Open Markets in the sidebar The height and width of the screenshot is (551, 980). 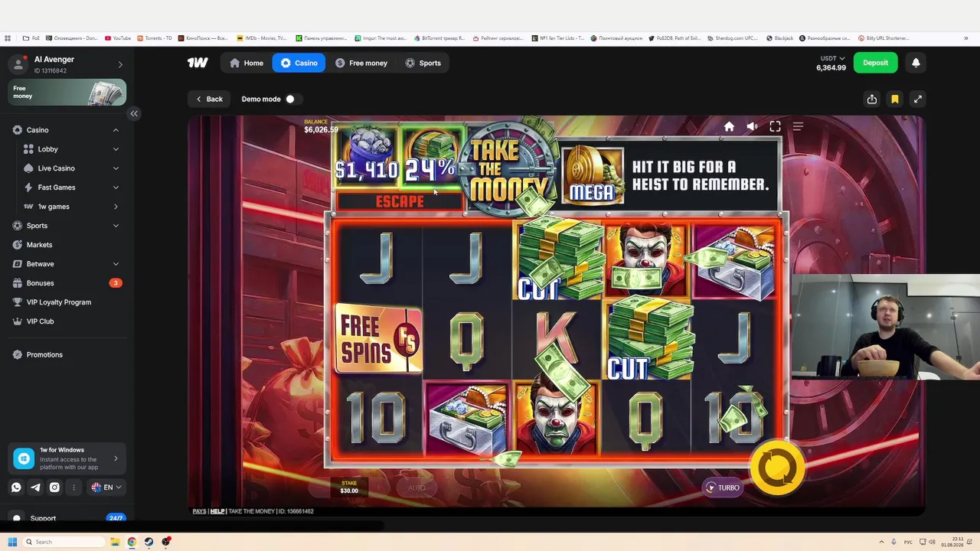40,245
